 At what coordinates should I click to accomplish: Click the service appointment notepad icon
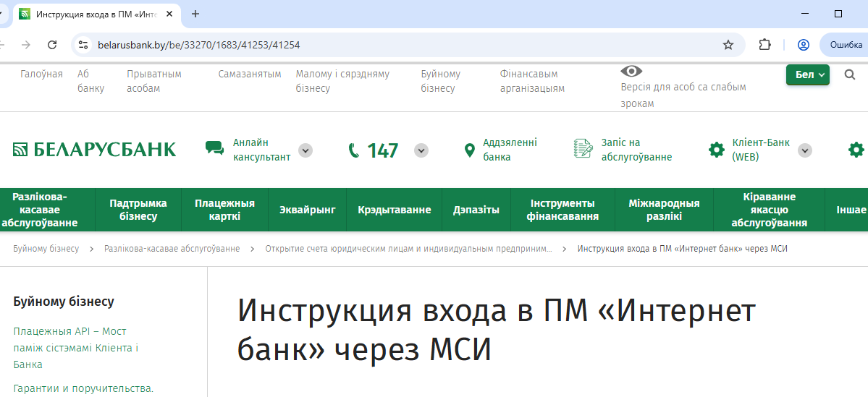point(583,149)
